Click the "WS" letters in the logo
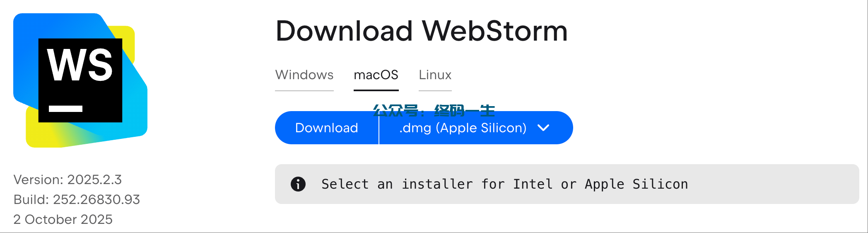 tap(80, 65)
